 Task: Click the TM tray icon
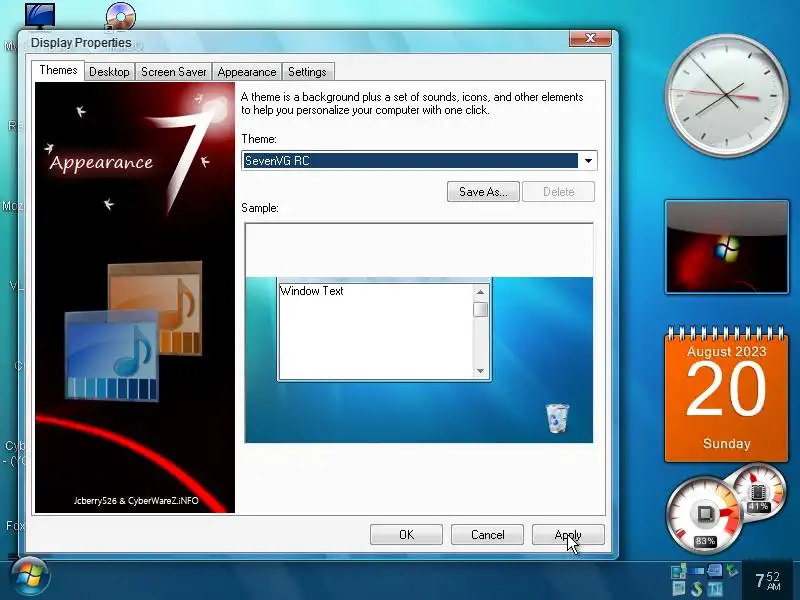coord(715,589)
